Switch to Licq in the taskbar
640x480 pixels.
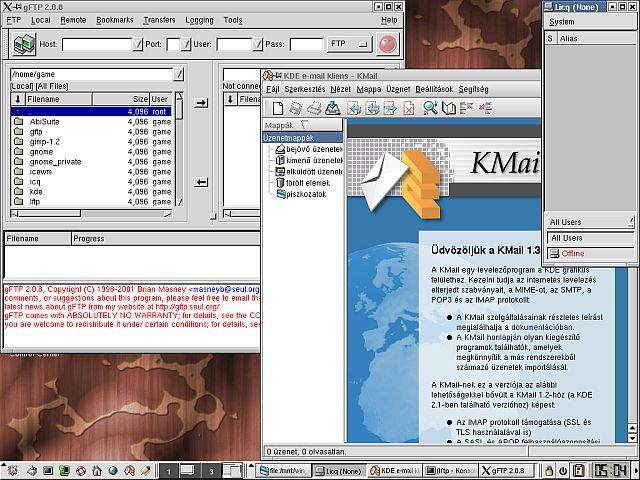coord(341,470)
